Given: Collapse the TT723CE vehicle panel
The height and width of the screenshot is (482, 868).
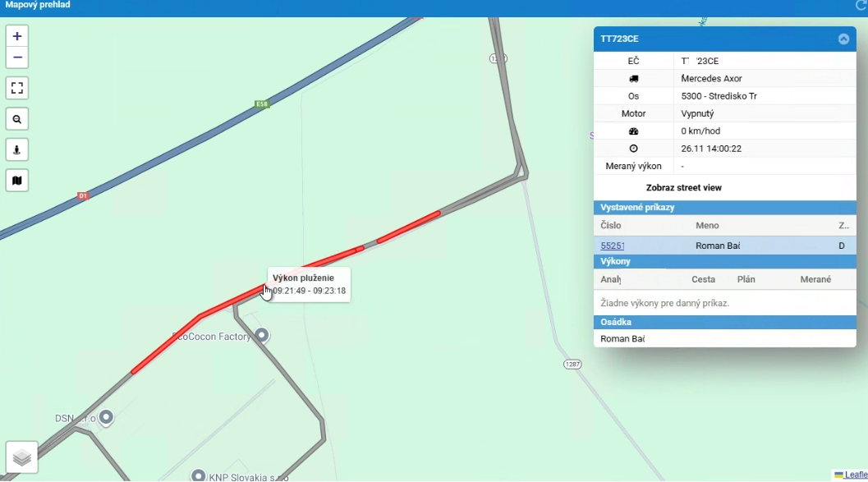Looking at the screenshot, I should (x=843, y=39).
